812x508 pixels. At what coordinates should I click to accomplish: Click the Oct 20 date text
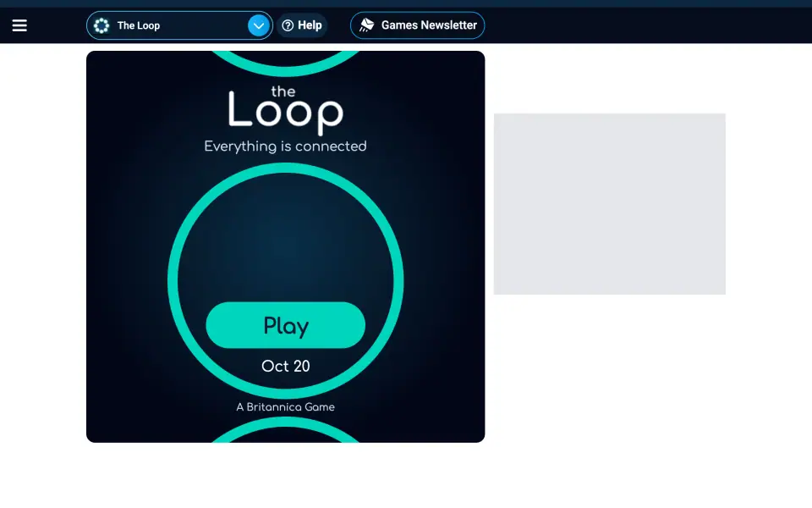coord(286,366)
